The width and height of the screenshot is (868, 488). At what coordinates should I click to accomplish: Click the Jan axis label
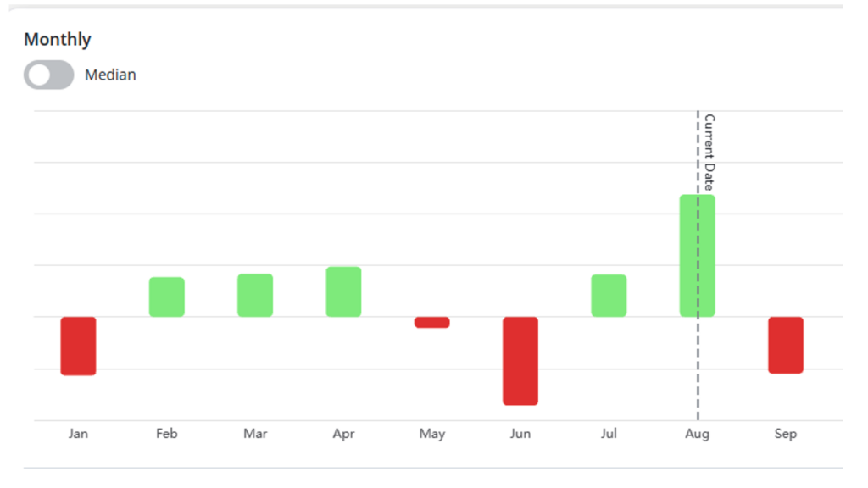coord(78,434)
